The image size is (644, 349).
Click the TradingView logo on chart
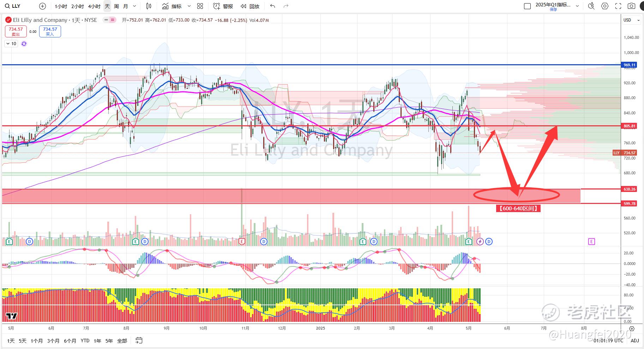tap(11, 316)
